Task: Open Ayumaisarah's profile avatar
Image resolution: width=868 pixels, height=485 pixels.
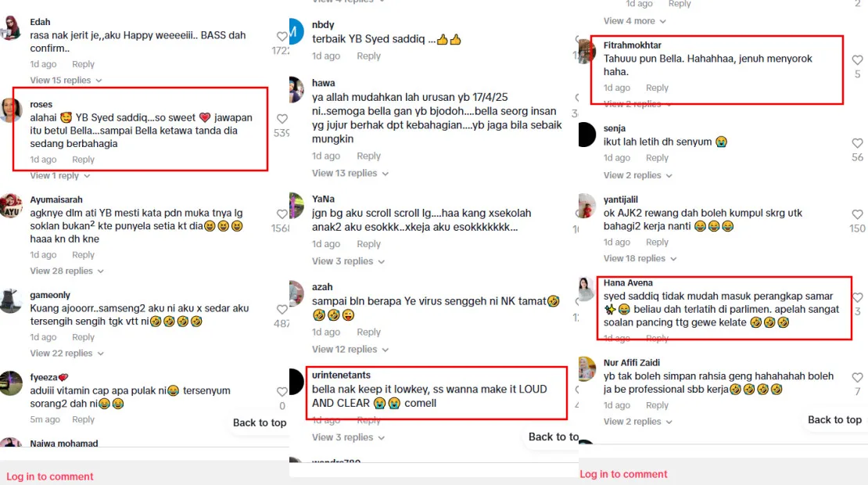Action: click(11, 207)
